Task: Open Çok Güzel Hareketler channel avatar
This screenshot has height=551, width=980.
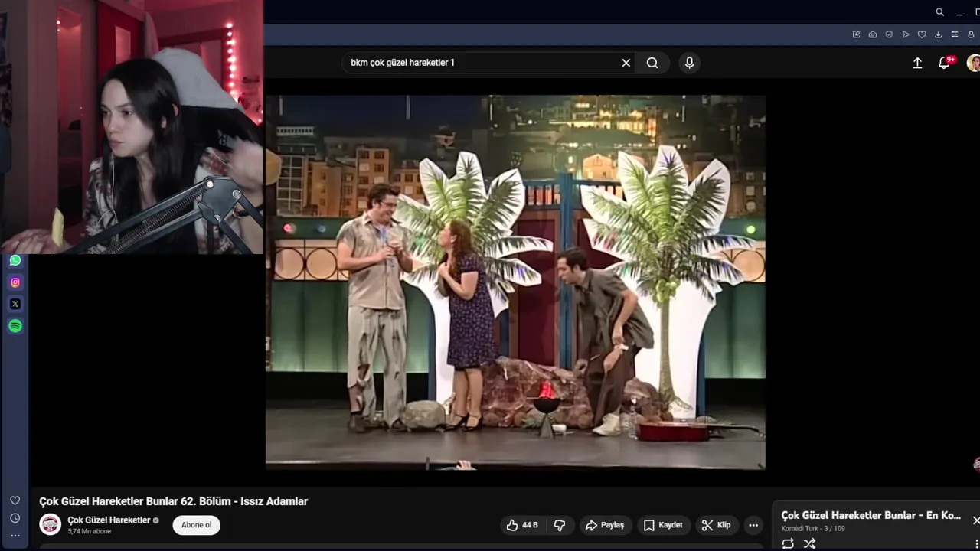Action: point(51,524)
